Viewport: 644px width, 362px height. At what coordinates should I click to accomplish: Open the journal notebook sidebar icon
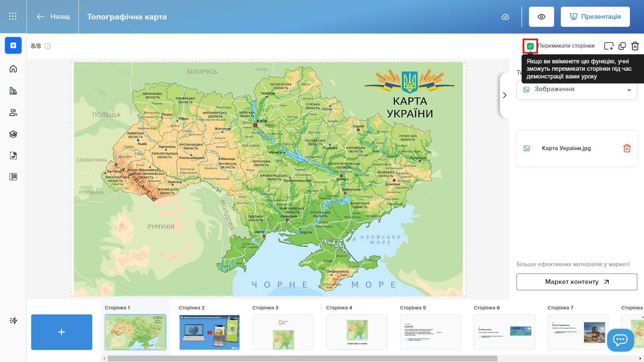(13, 177)
